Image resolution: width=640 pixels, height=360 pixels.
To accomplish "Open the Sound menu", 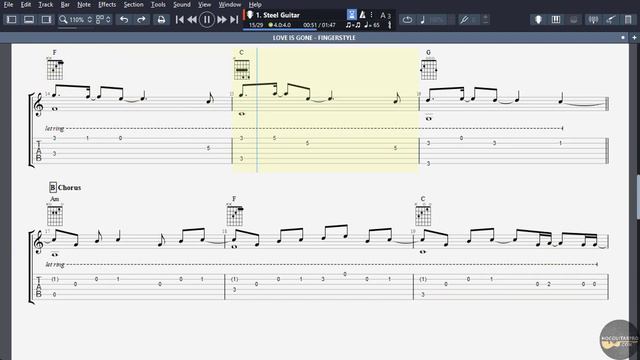I will click(182, 4).
